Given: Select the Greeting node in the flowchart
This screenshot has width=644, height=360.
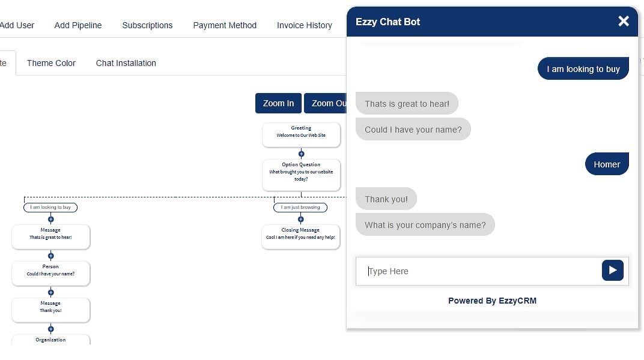Looking at the screenshot, I should point(301,134).
